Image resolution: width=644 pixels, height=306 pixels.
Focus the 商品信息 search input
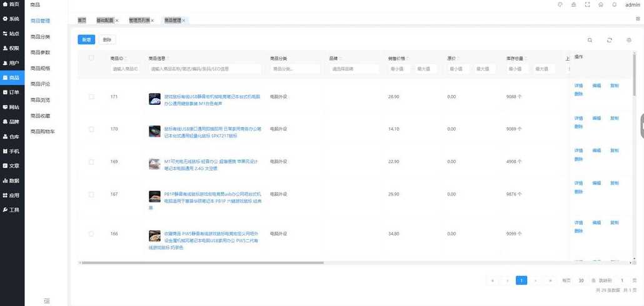(205, 69)
